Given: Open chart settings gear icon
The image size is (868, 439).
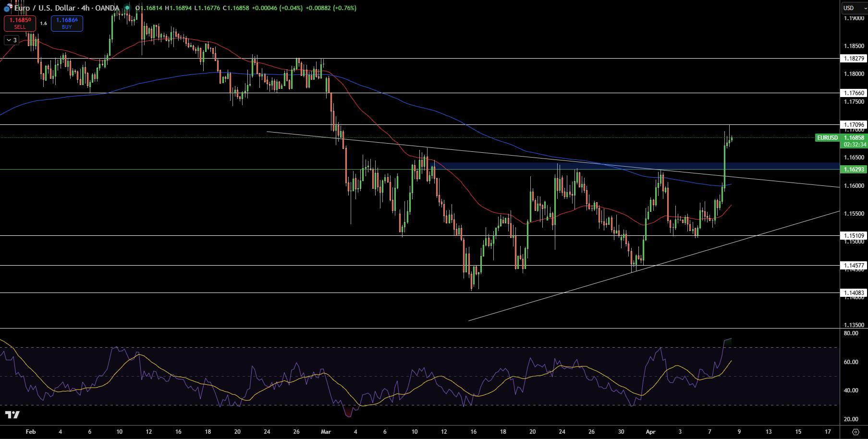Looking at the screenshot, I should [x=856, y=432].
